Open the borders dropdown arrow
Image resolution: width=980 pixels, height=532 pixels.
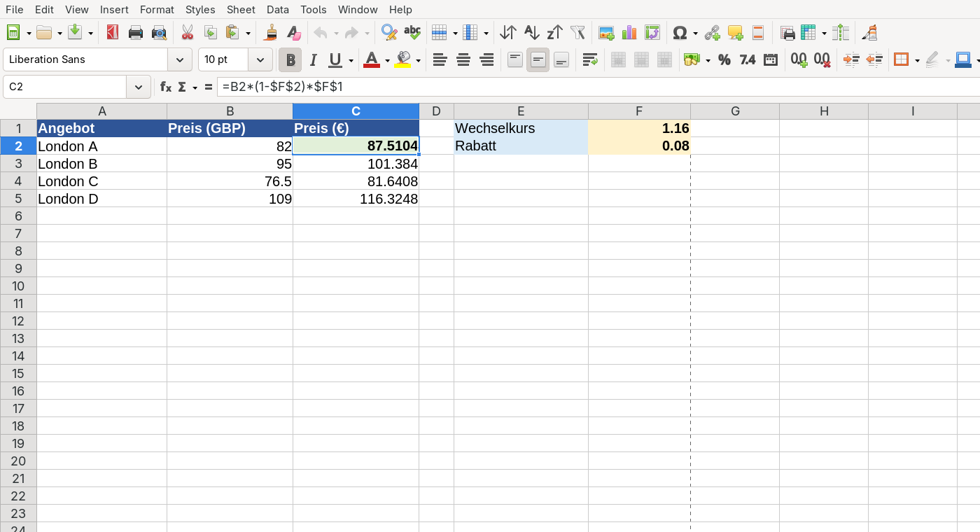pos(917,61)
